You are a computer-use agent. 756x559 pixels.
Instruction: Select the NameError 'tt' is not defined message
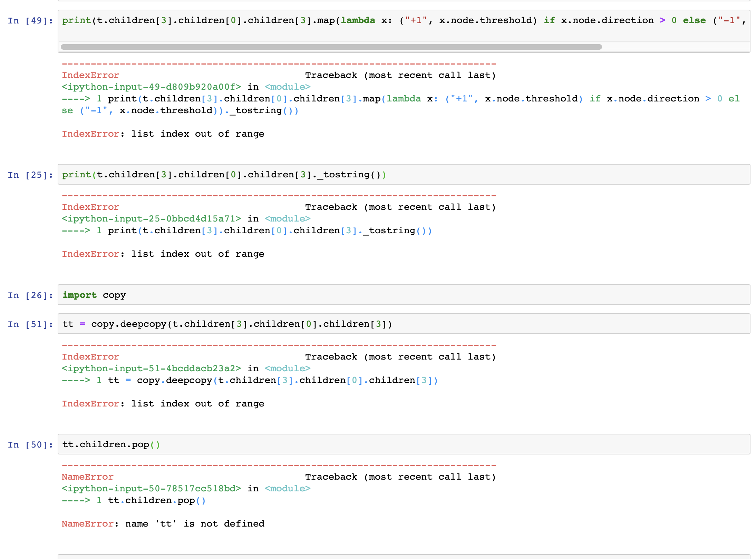click(163, 523)
